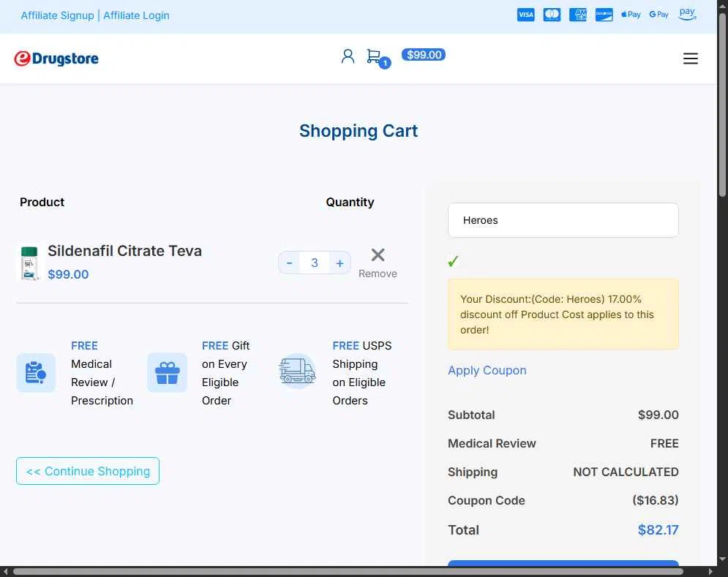The width and height of the screenshot is (728, 577).
Task: Click the Amazon Pay icon
Action: 687,14
